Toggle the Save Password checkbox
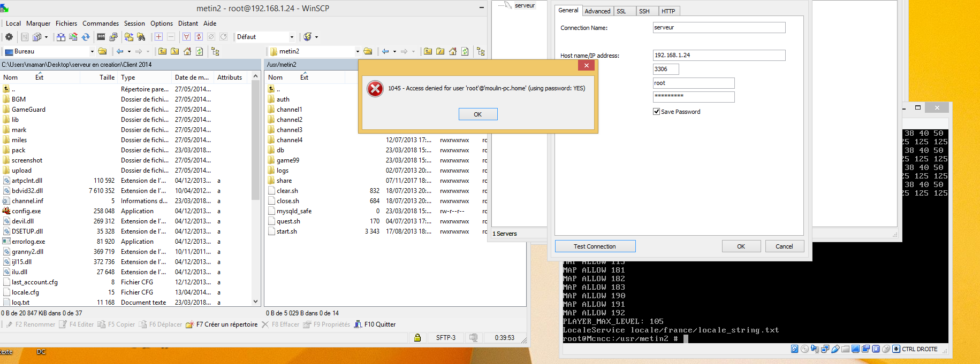Viewport: 980px width, 364px height. [x=656, y=112]
